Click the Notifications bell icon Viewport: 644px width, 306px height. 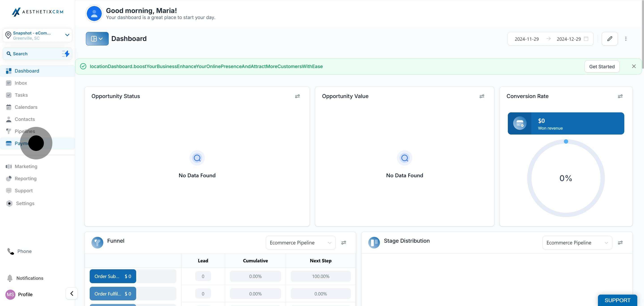tap(10, 278)
